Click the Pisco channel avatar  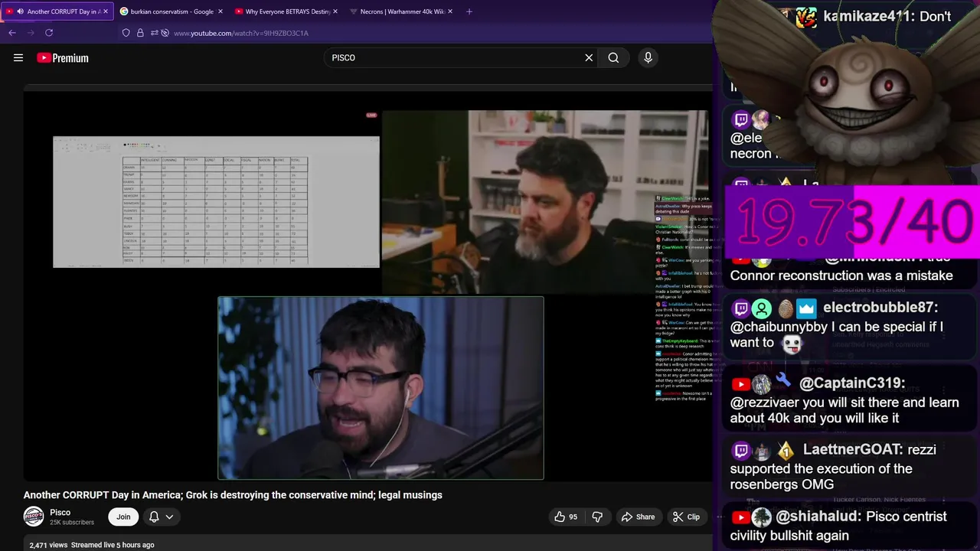[x=34, y=517]
